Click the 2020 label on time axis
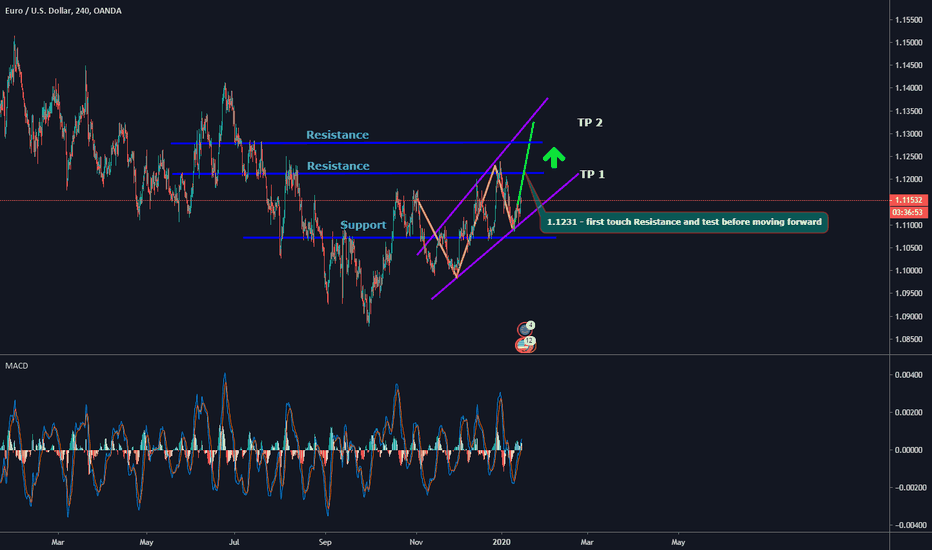This screenshot has width=932, height=550. pos(502,541)
